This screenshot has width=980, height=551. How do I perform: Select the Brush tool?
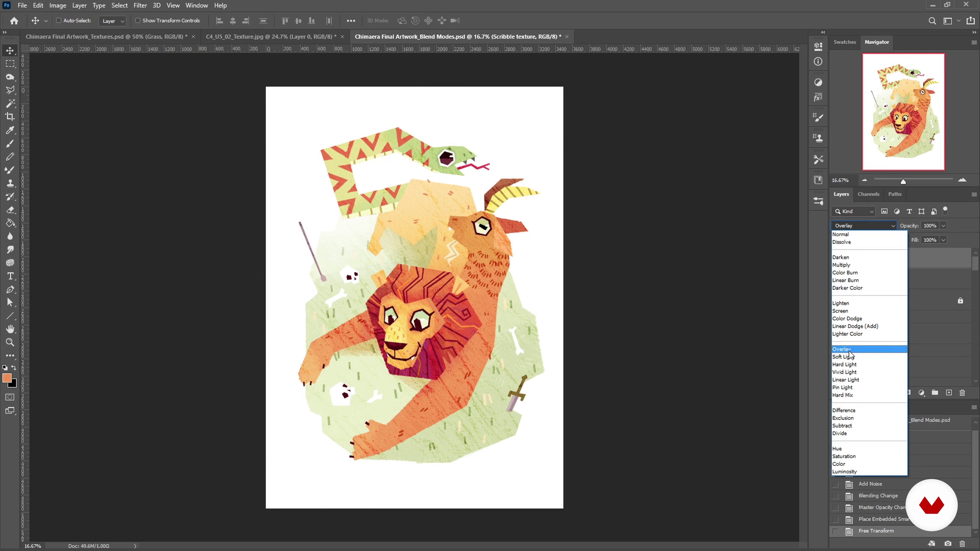[x=10, y=143]
